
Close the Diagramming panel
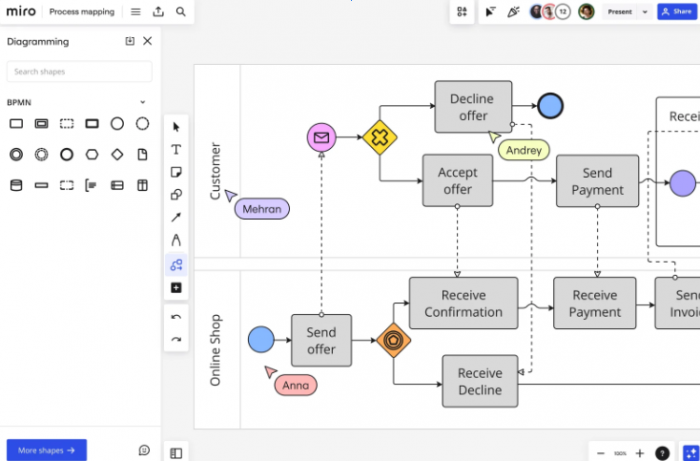click(147, 42)
